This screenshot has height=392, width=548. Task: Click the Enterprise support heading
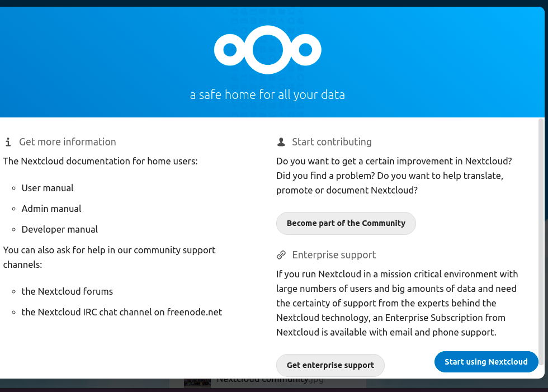pyautogui.click(x=334, y=255)
